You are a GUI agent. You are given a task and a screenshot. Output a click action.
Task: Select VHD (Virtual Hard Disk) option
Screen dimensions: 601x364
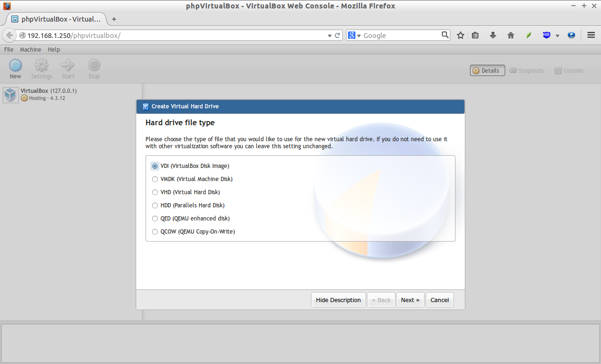pos(155,192)
